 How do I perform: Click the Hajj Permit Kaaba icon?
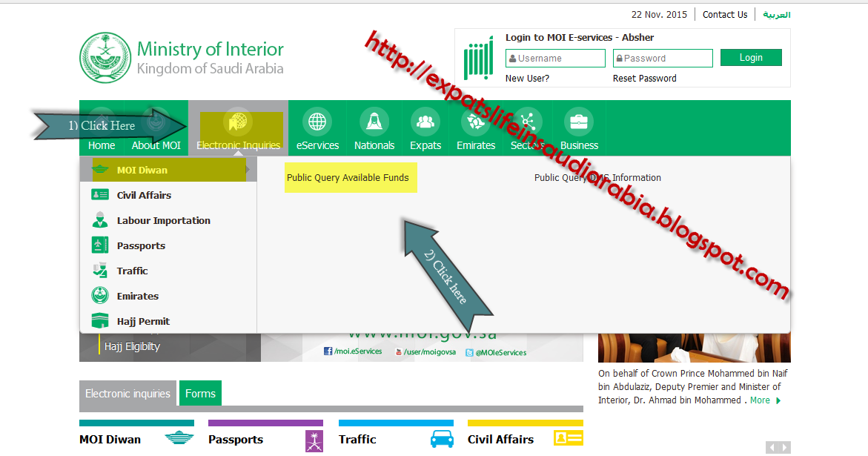point(100,320)
